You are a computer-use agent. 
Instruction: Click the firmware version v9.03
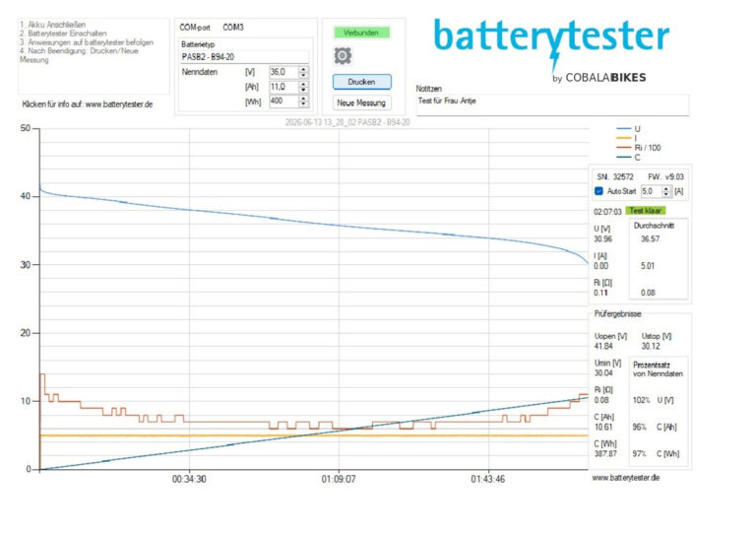click(674, 177)
